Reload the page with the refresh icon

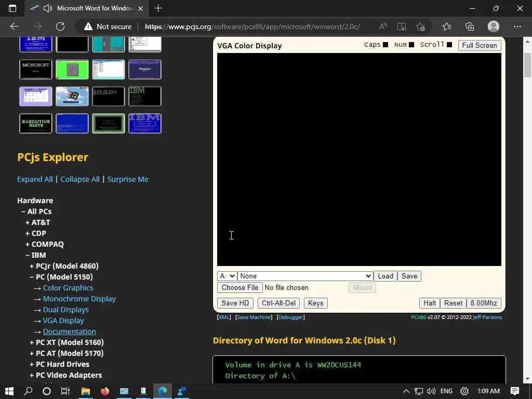click(x=60, y=26)
